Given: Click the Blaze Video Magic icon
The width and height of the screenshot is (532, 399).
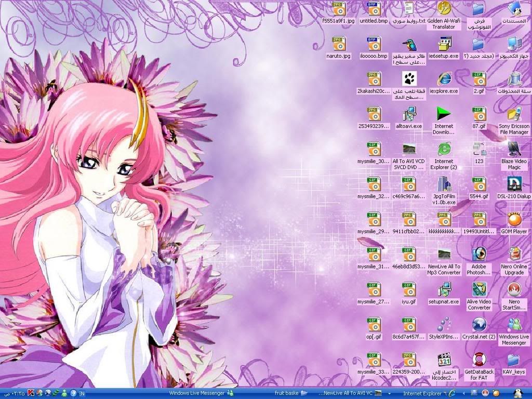Looking at the screenshot, I should pos(514,149).
